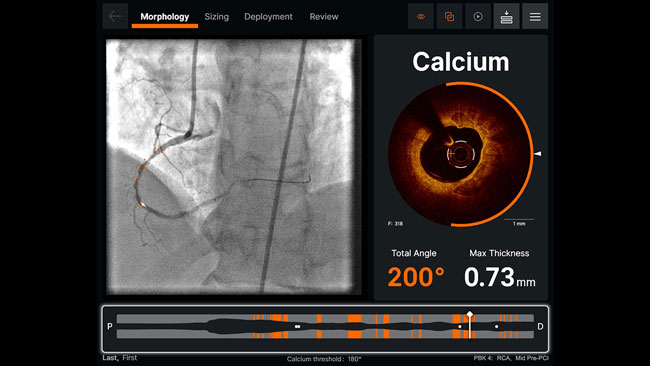
Task: Click the Total Angle 200° value
Action: (x=416, y=277)
